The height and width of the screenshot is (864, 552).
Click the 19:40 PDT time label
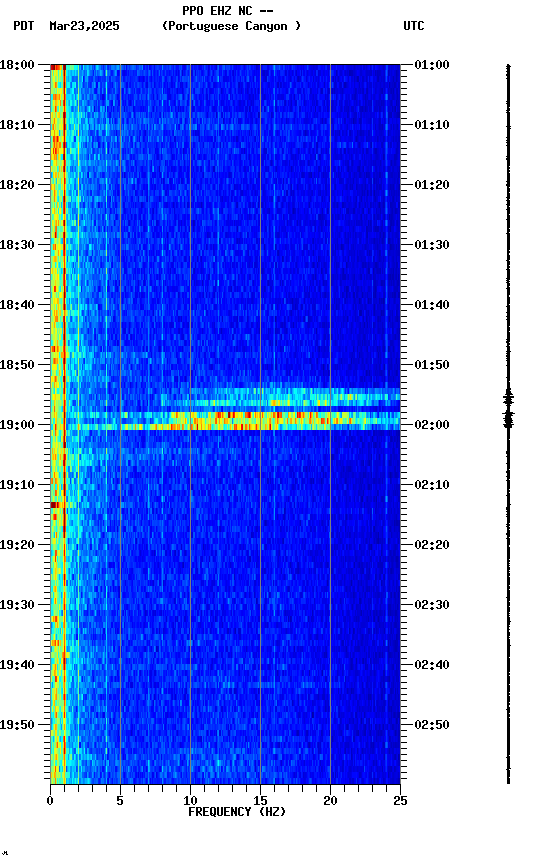(x=17, y=665)
